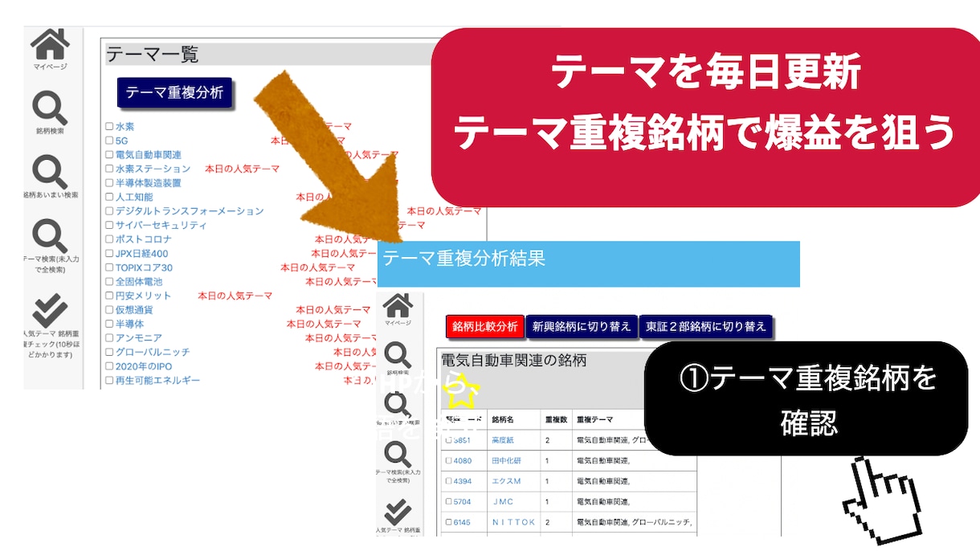Open the サイバーセキュリティ theme link
The width and height of the screenshot is (980, 551).
click(x=161, y=225)
